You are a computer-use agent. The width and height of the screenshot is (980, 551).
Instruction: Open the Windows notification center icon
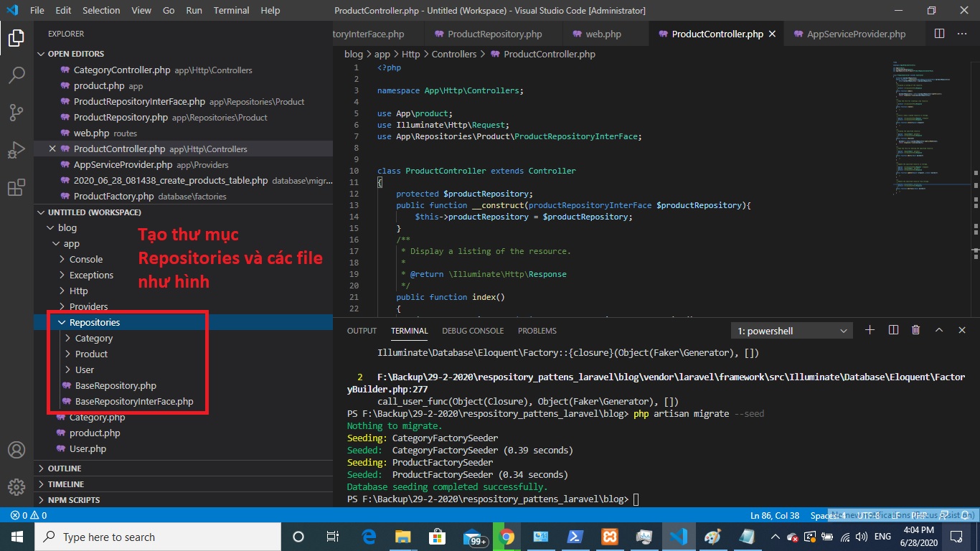click(956, 537)
